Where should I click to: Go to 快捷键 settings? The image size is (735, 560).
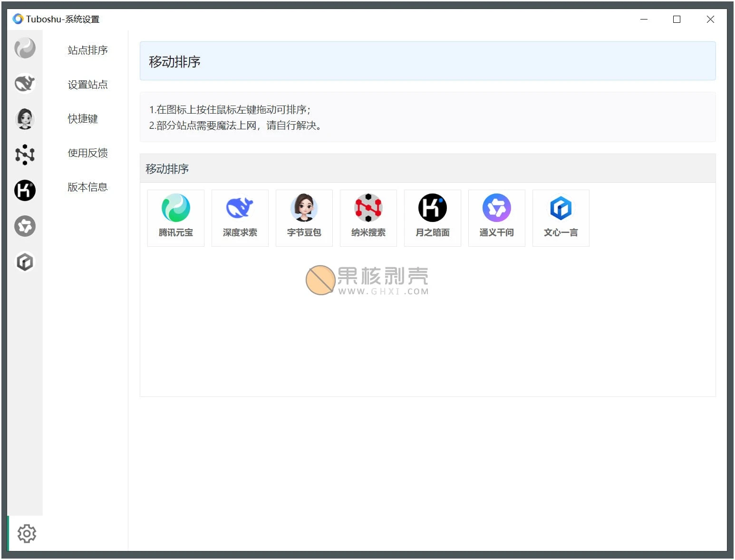click(x=83, y=118)
